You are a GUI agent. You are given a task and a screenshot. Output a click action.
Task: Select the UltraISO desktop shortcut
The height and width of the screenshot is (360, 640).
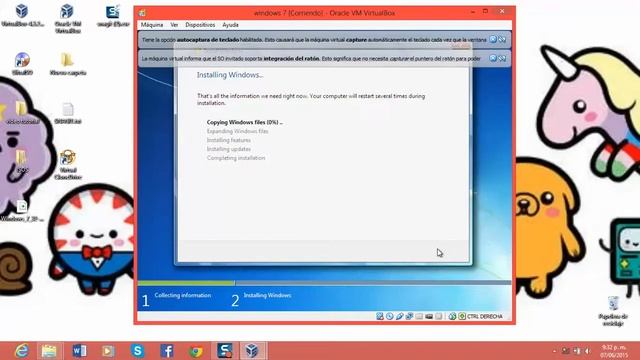pyautogui.click(x=22, y=64)
